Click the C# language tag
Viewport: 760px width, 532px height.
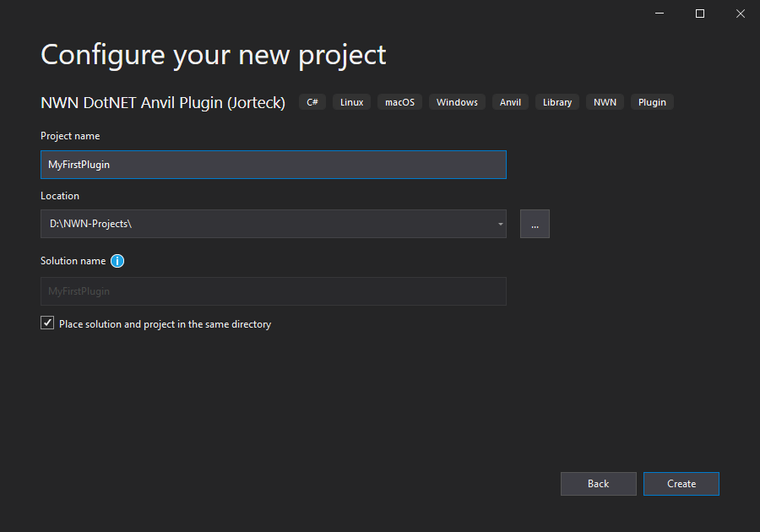tap(312, 102)
